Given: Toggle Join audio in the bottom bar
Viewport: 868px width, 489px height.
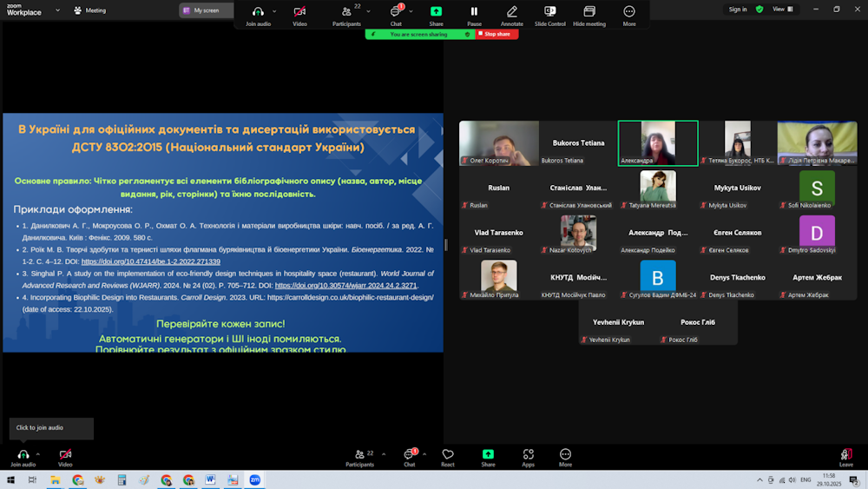Looking at the screenshot, I should (x=23, y=458).
